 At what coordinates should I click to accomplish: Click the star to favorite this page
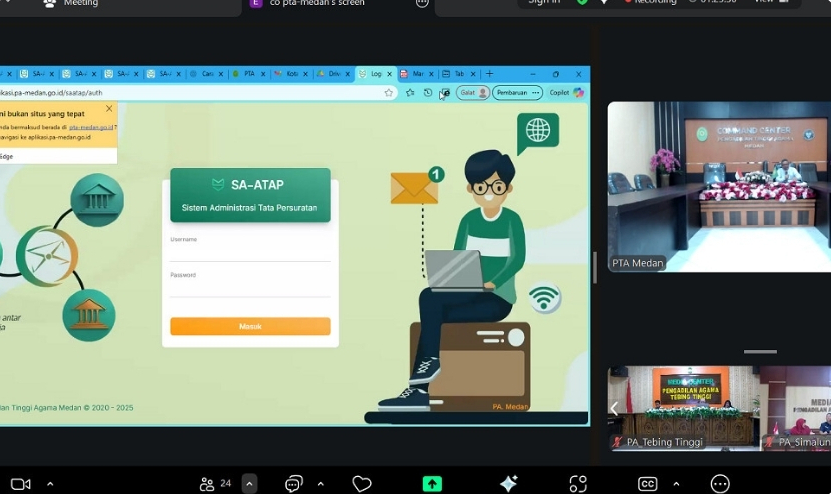point(388,93)
